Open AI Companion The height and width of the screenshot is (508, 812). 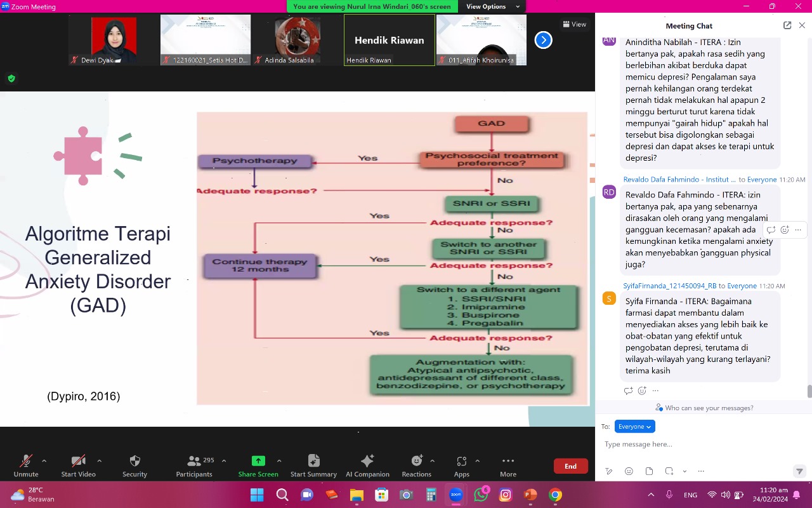pos(367,462)
